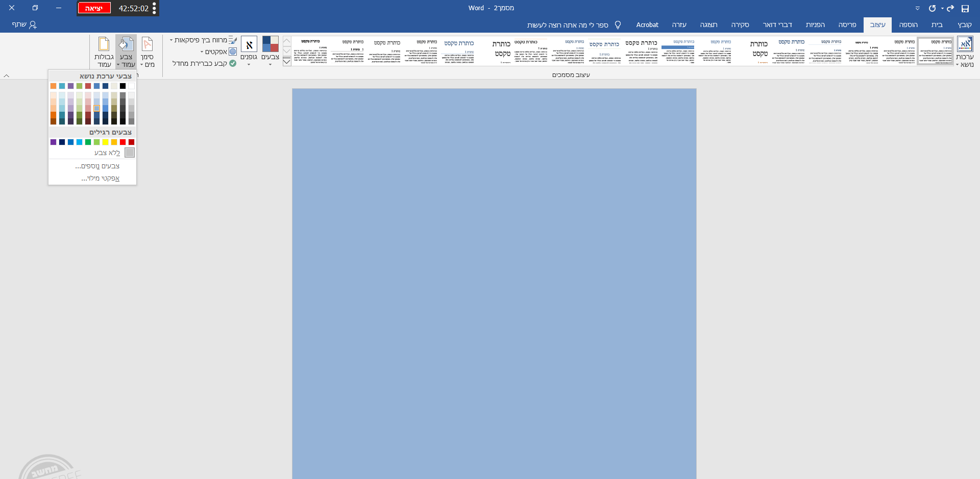The width and height of the screenshot is (980, 479).
Task: Toggle the Page Color (צבע עמוד) button
Action: pyautogui.click(x=126, y=52)
